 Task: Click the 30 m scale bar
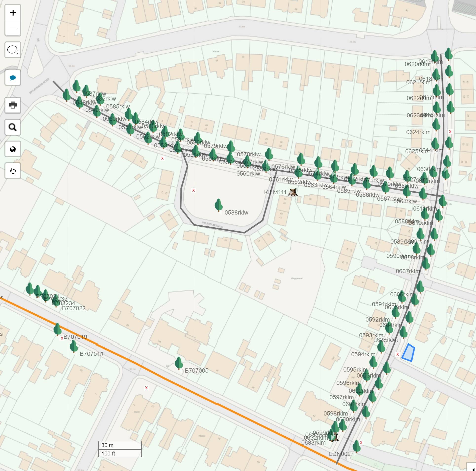pyautogui.click(x=120, y=445)
